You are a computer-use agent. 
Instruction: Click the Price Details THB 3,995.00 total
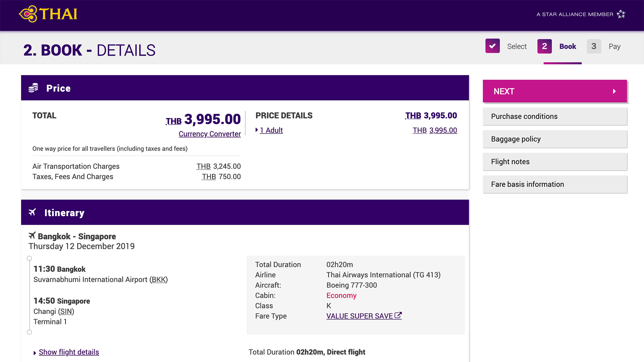pyautogui.click(x=431, y=115)
